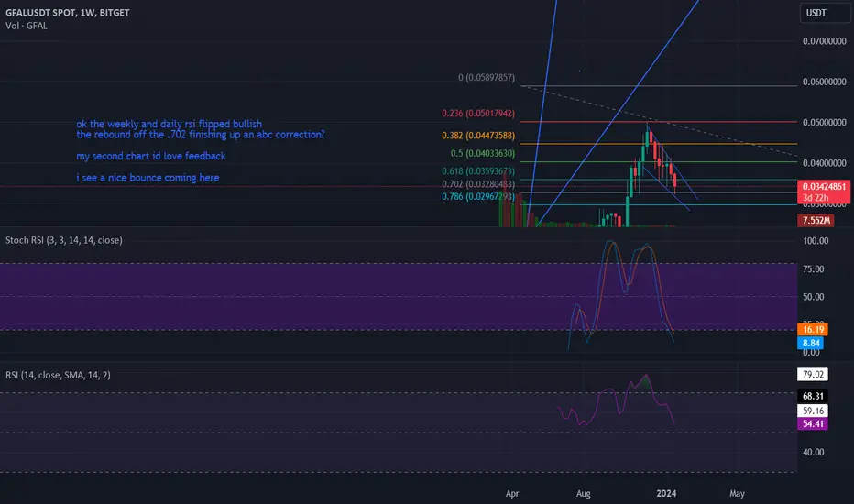This screenshot has width=854, height=504.
Task: Click the Apr label on the time axis
Action: [512, 494]
